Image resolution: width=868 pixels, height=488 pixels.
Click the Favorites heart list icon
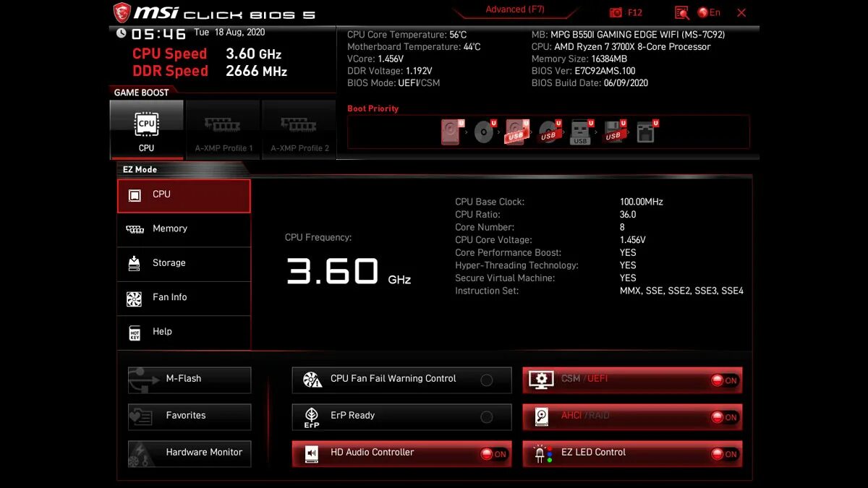point(140,416)
